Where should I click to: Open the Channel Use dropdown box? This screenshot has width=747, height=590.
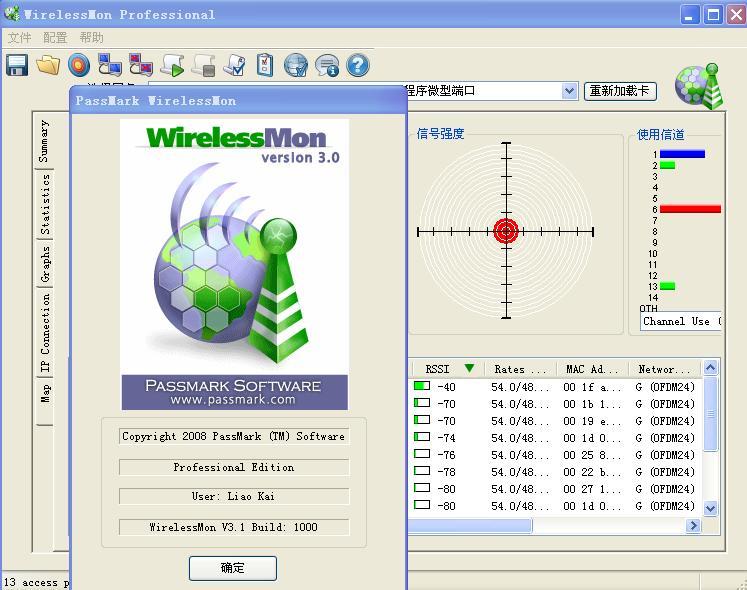coord(681,321)
